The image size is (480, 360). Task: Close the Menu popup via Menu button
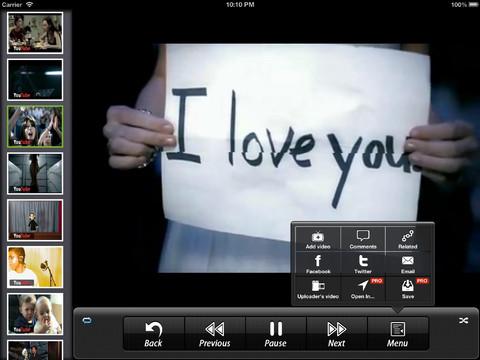(x=397, y=334)
